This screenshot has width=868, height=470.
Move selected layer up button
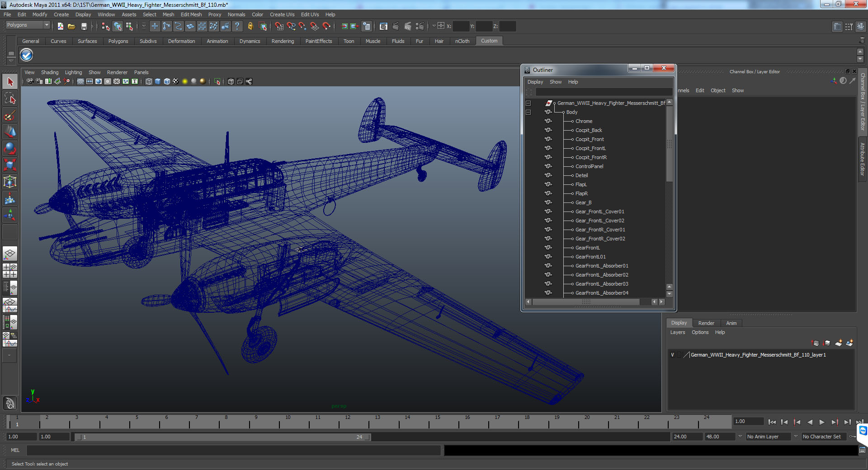coord(816,343)
